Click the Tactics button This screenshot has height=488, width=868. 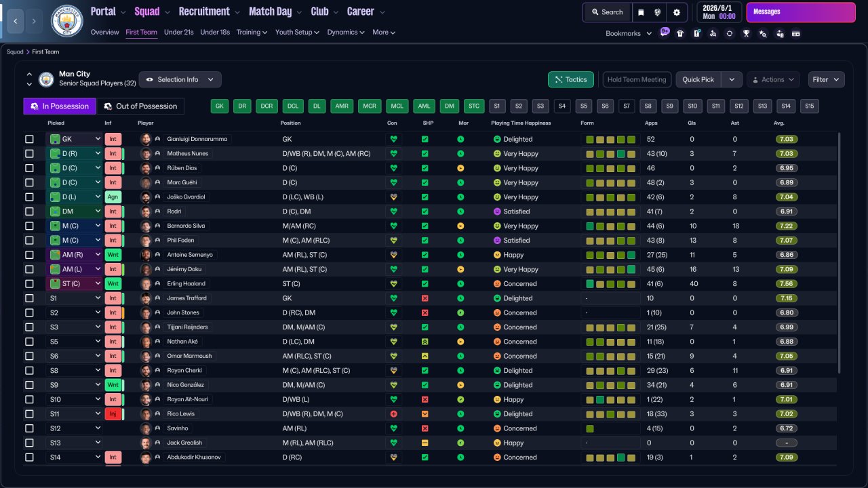coord(571,79)
